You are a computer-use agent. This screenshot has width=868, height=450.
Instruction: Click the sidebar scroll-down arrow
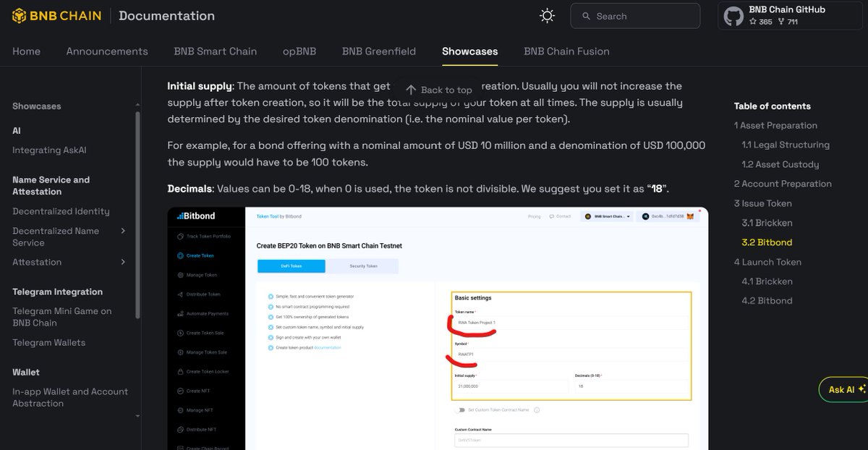click(137, 416)
